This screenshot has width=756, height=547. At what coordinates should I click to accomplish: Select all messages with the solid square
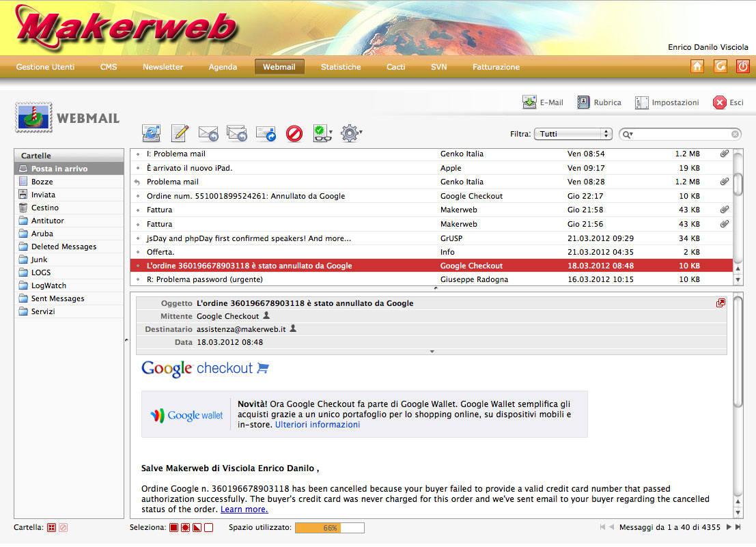(173, 528)
